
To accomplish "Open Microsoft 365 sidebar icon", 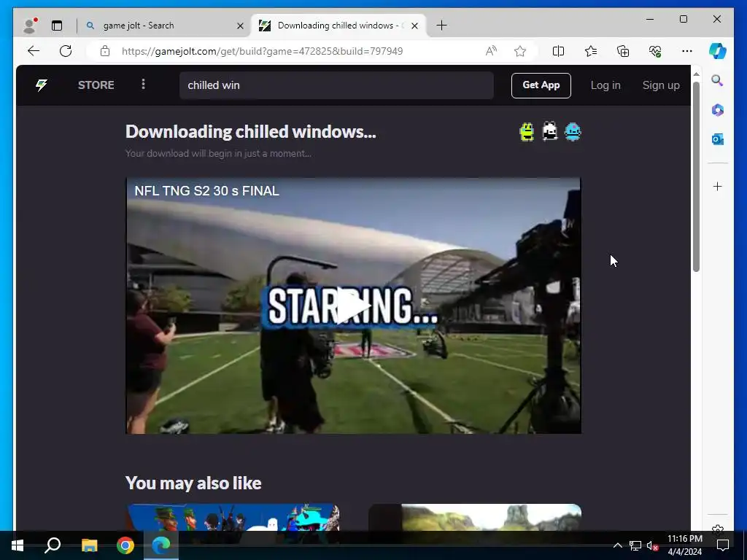I will pyautogui.click(x=718, y=110).
